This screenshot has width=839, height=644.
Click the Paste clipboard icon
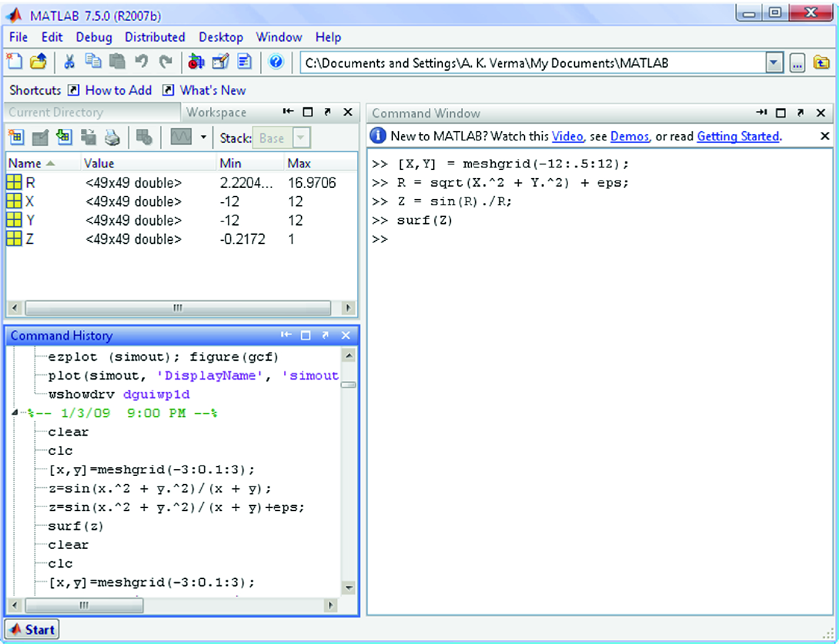(117, 61)
